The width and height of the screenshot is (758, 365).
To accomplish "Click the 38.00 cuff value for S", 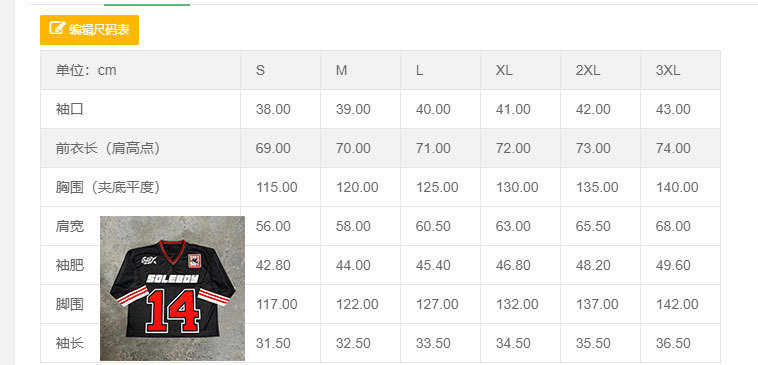I will tap(273, 109).
